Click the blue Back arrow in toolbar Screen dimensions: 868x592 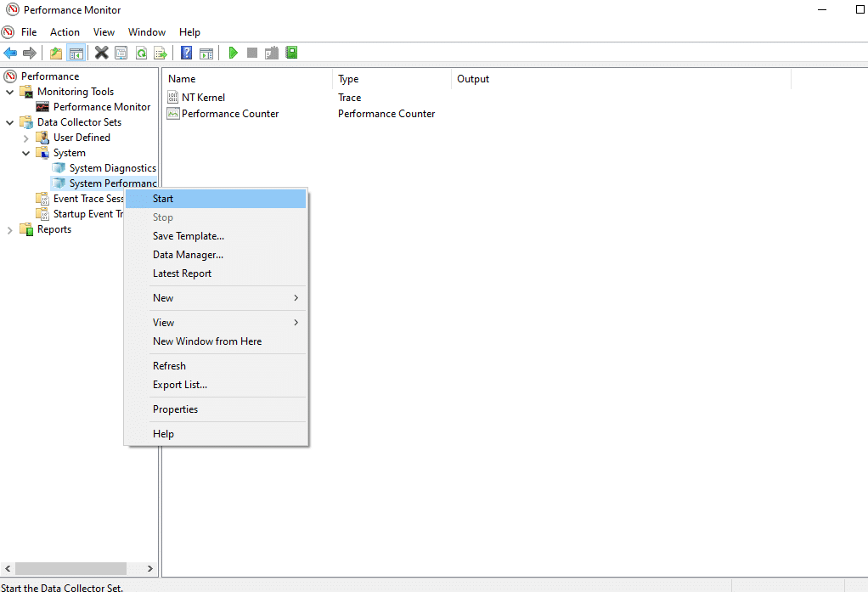coord(10,53)
